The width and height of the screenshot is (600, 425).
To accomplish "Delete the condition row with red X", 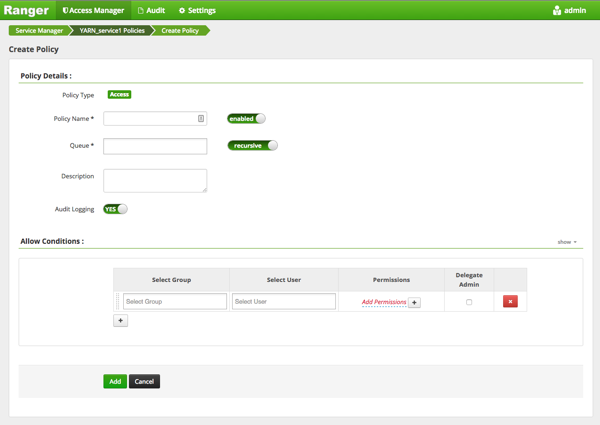I will pyautogui.click(x=510, y=301).
